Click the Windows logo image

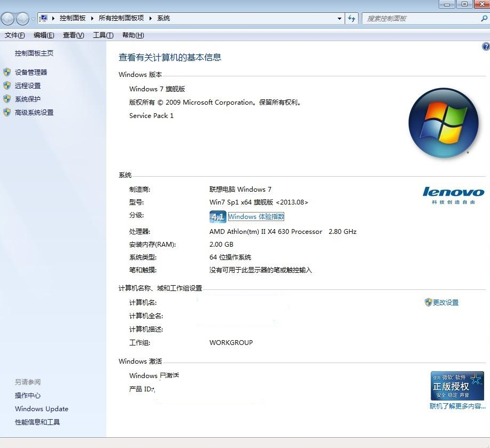443,122
